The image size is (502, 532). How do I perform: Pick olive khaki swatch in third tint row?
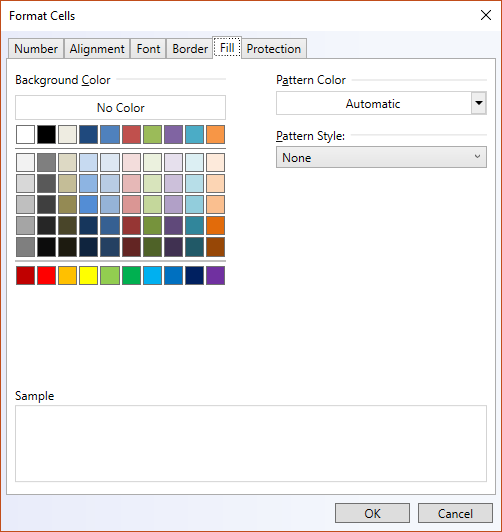[67, 205]
